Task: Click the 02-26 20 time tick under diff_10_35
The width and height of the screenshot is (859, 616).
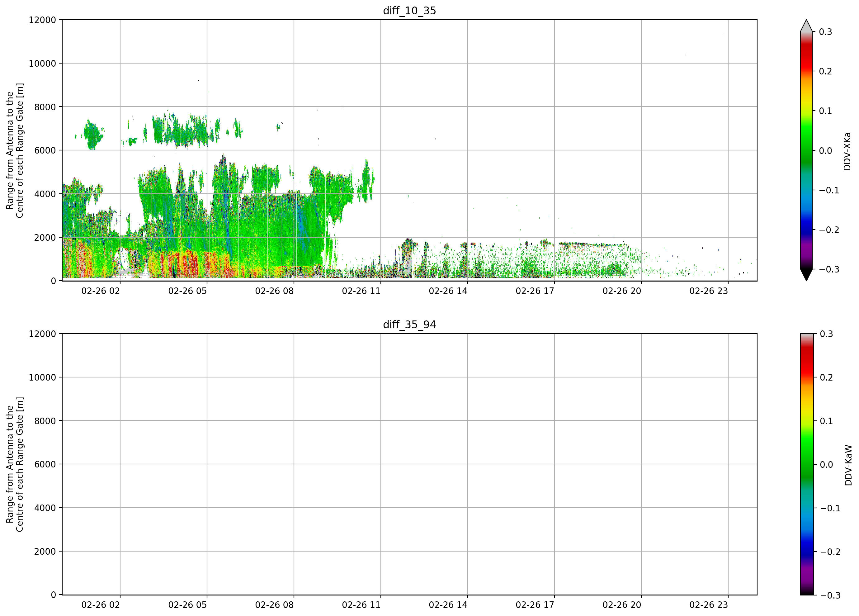Action: (x=622, y=291)
